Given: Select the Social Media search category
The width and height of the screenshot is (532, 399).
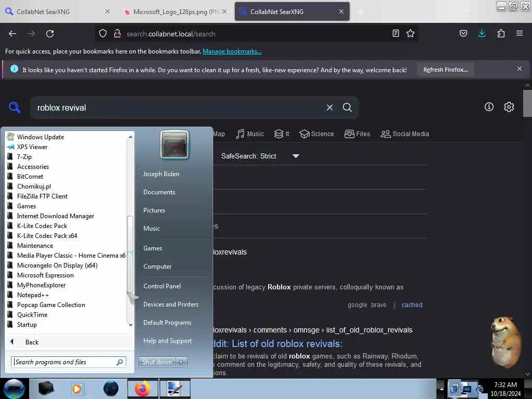Looking at the screenshot, I should tap(405, 134).
